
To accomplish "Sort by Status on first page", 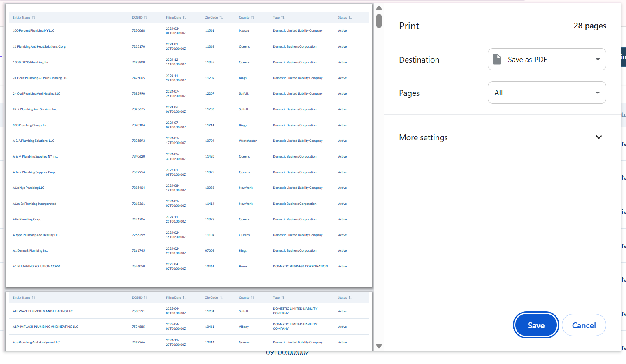I will point(345,17).
